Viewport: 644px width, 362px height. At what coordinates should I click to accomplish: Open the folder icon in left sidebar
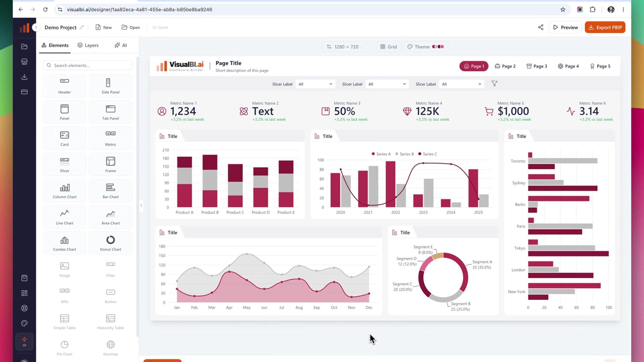coord(24,47)
